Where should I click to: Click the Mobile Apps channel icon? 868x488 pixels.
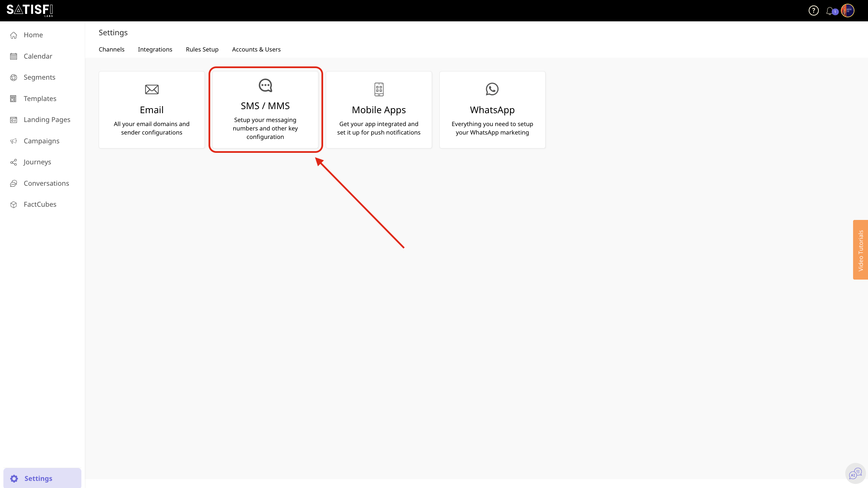378,89
